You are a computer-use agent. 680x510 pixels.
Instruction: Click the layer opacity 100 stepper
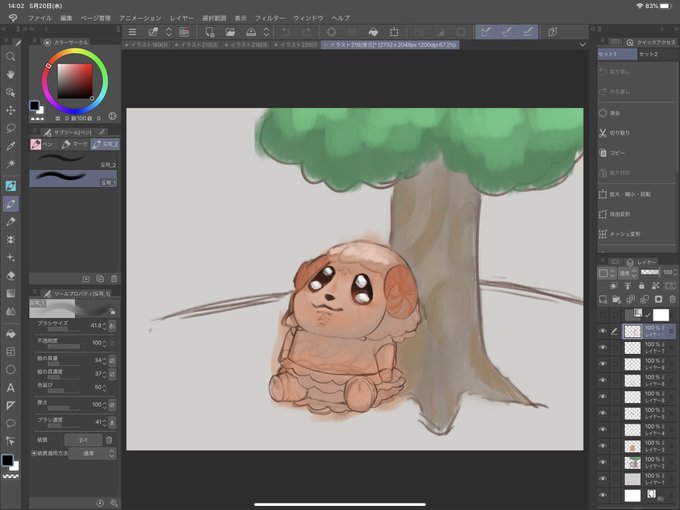pyautogui.click(x=675, y=272)
